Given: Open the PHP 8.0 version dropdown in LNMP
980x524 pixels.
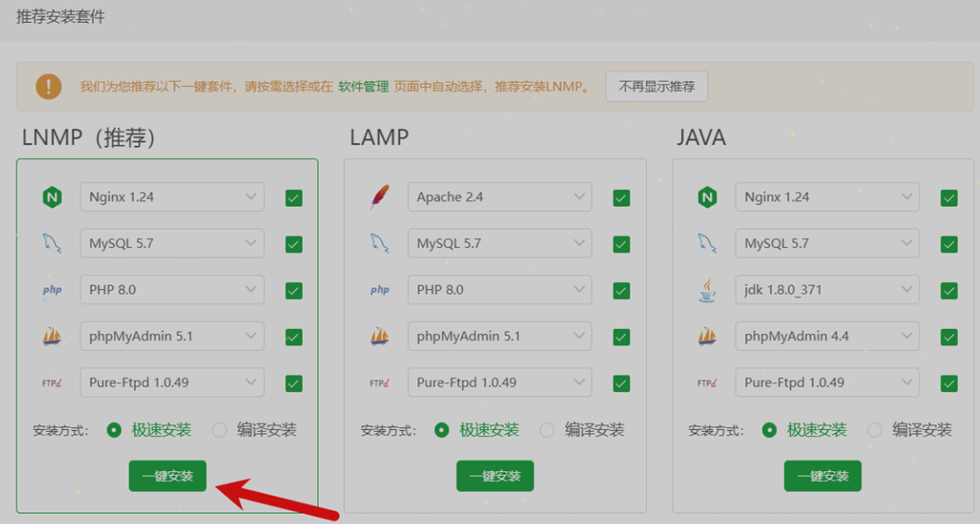Looking at the screenshot, I should pyautogui.click(x=172, y=290).
